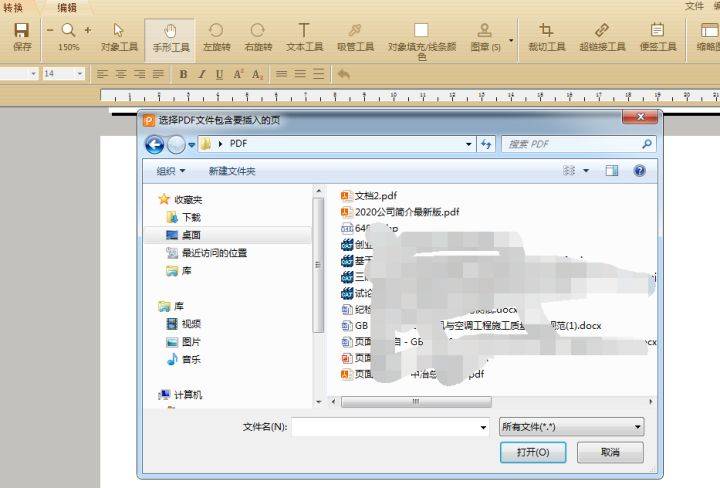Open the recent locations dropdown arrow
Screen dimensions: 720x488
point(191,145)
